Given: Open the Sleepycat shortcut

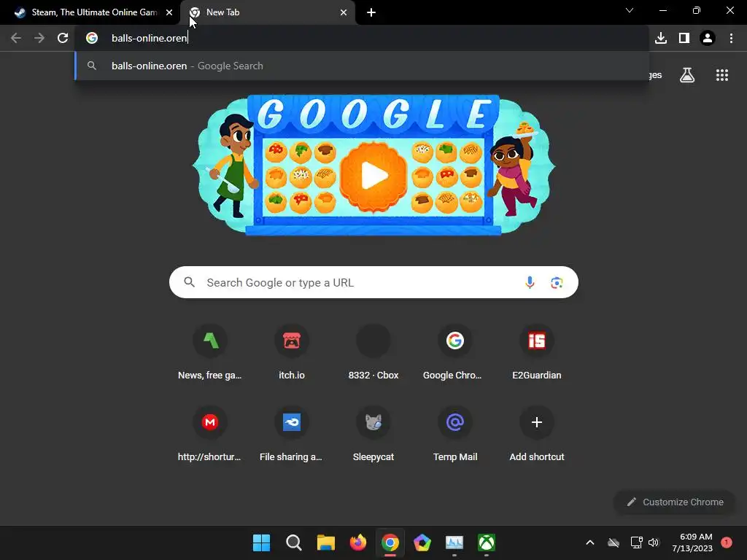Looking at the screenshot, I should tap(373, 435).
